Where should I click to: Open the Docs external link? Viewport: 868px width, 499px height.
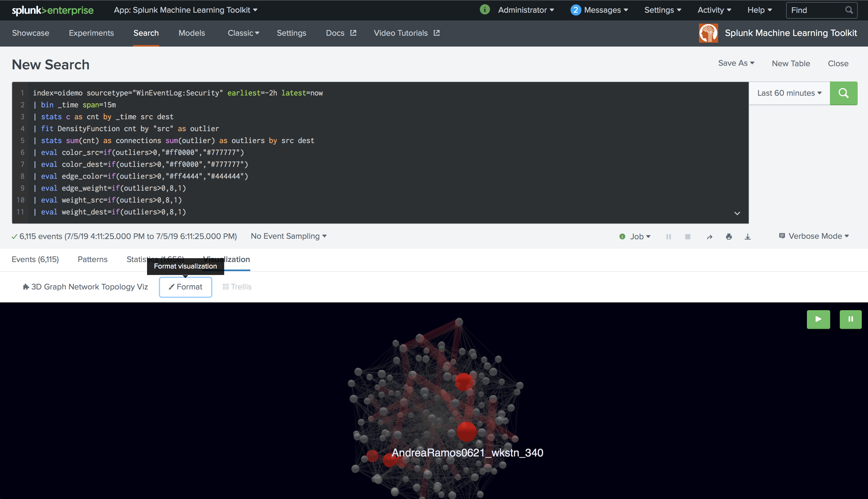(341, 33)
